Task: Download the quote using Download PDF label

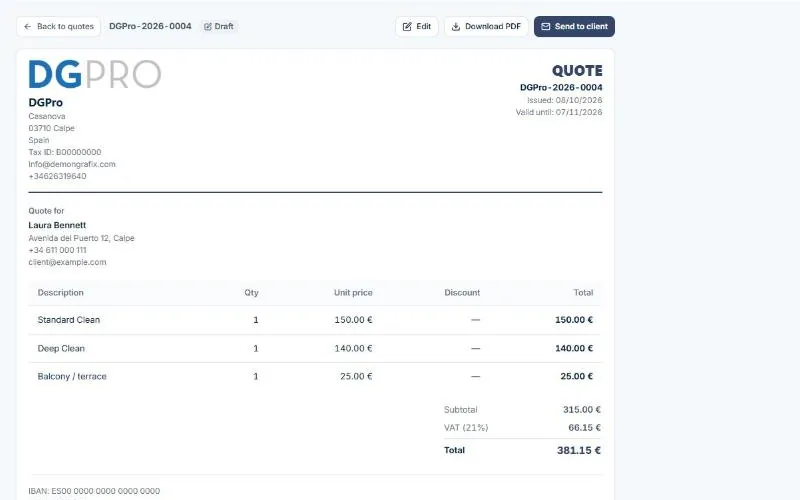Action: pyautogui.click(x=493, y=27)
